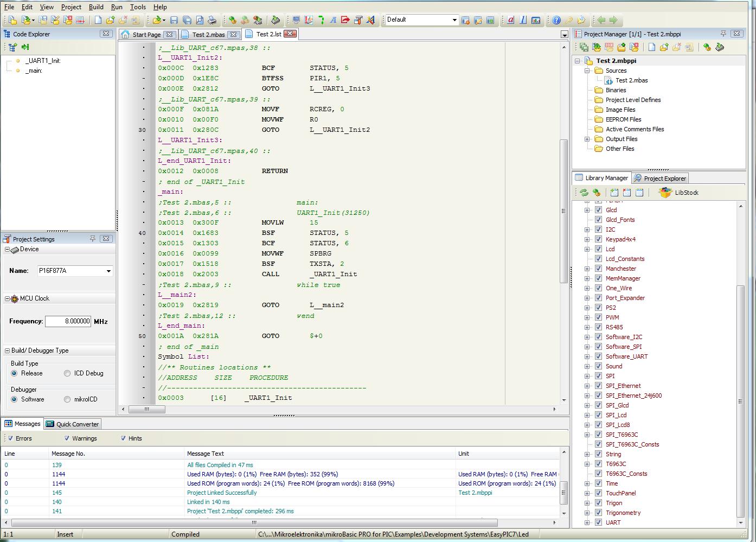This screenshot has width=756, height=542.
Task: Select Test 2.mbas in Sources tree
Action: (631, 80)
